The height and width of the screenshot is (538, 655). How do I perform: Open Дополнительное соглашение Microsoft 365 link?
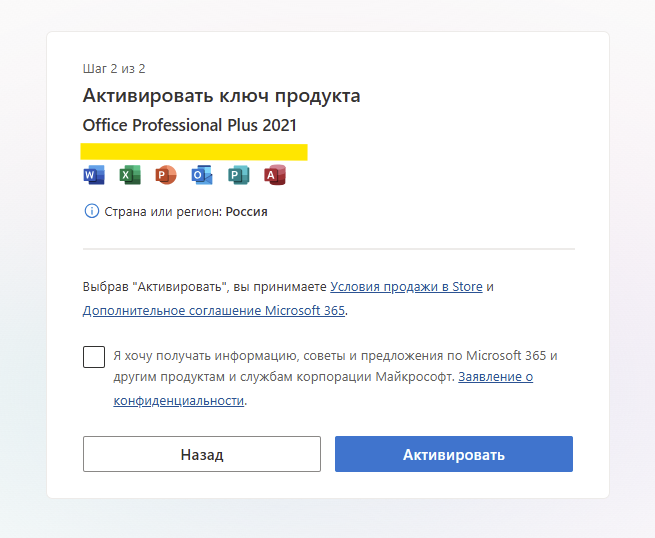[x=214, y=311]
